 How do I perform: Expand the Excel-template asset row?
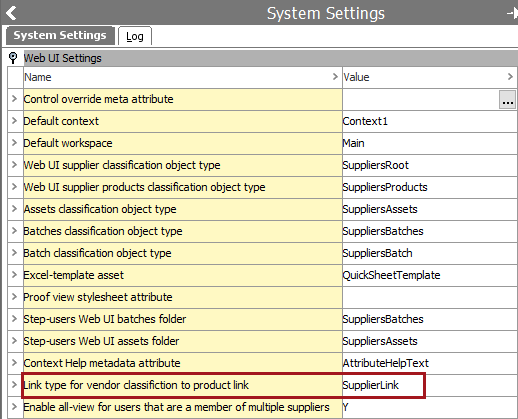point(14,275)
